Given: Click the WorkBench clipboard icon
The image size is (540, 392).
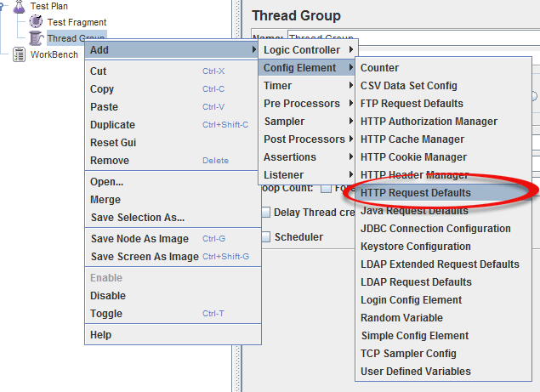Looking at the screenshot, I should click(19, 54).
